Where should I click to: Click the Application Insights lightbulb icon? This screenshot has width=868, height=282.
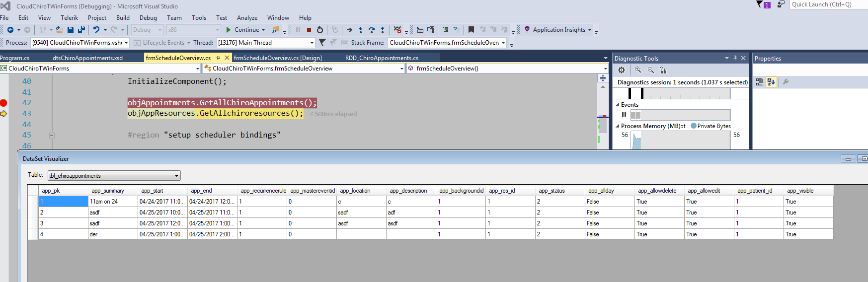(527, 30)
